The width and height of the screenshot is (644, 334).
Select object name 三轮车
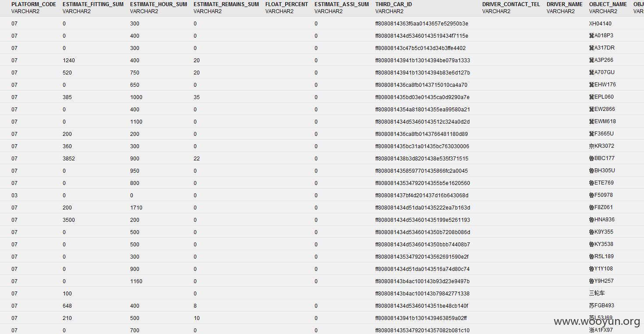[597, 294]
